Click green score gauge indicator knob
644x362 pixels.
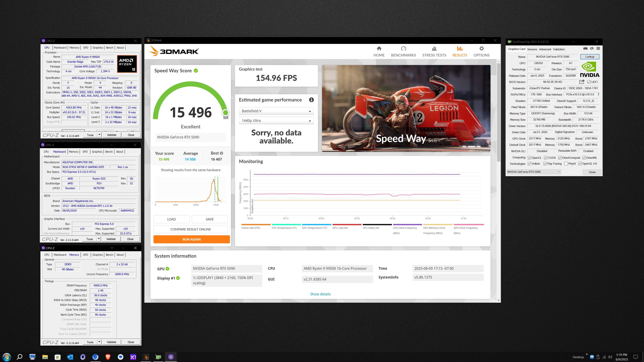226,113
